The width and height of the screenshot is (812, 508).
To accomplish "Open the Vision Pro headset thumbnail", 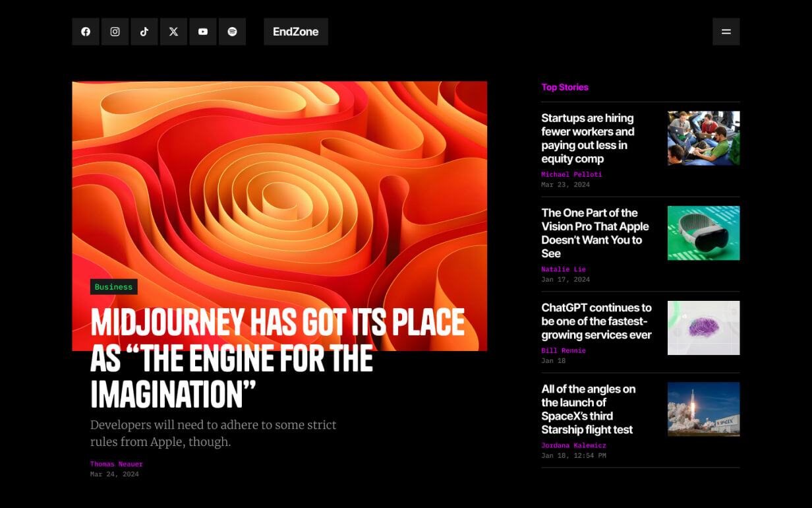I will 703,233.
